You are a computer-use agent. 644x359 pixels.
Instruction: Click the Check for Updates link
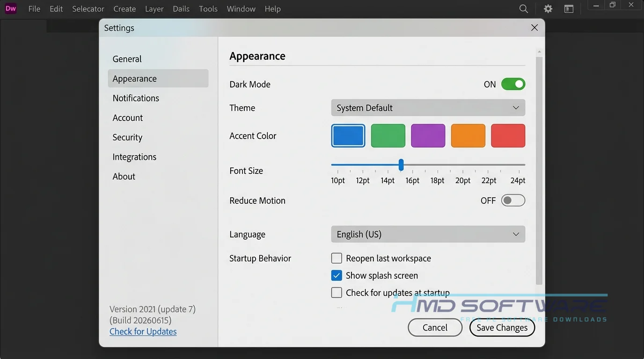(143, 331)
